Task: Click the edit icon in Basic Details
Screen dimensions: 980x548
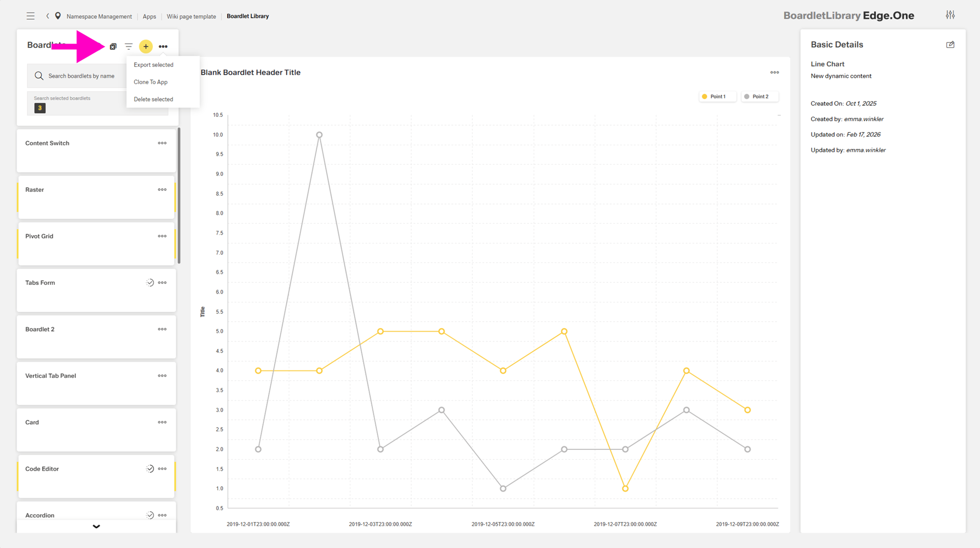Action: tap(950, 45)
